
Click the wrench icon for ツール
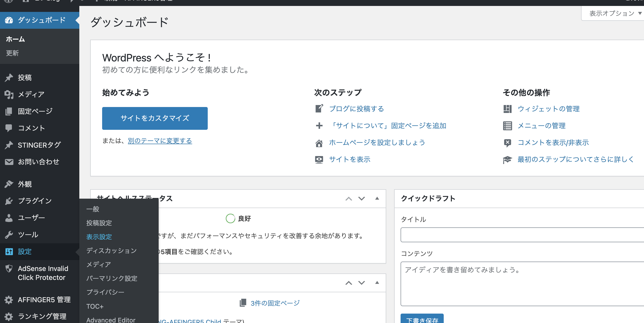(x=9, y=235)
